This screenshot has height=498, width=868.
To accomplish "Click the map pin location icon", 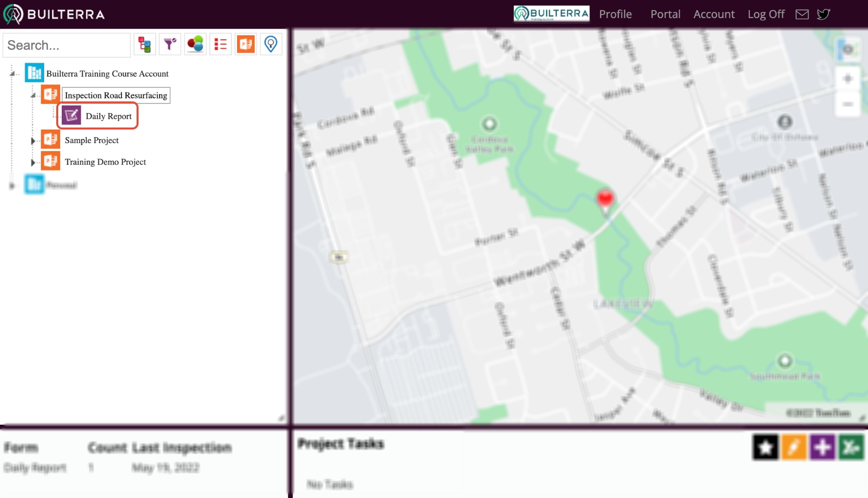I will pos(271,45).
